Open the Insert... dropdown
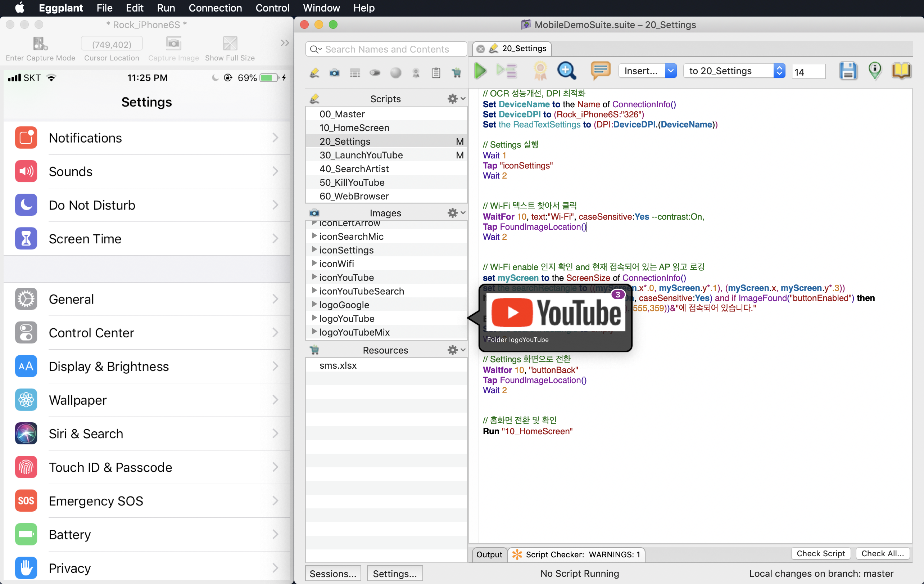The image size is (924, 584). point(647,71)
